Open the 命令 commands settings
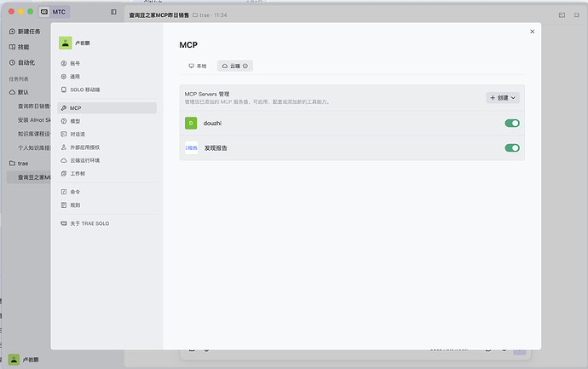The height and width of the screenshot is (369, 588). (x=107, y=192)
